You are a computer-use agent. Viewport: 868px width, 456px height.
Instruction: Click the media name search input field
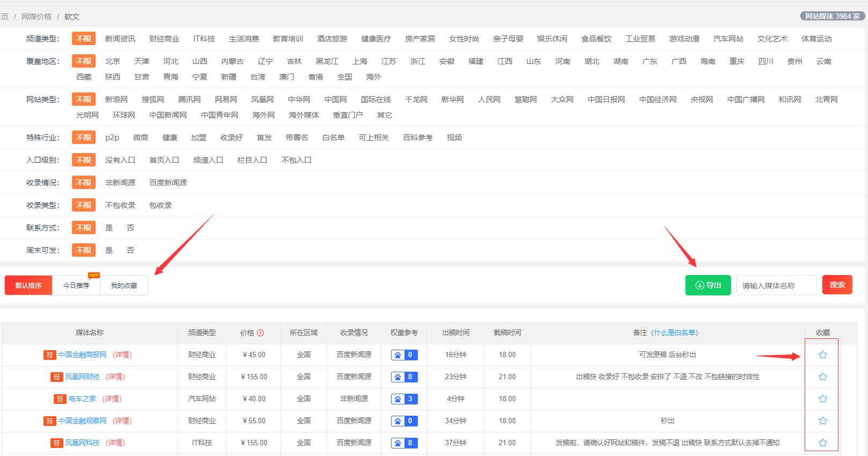coord(776,285)
